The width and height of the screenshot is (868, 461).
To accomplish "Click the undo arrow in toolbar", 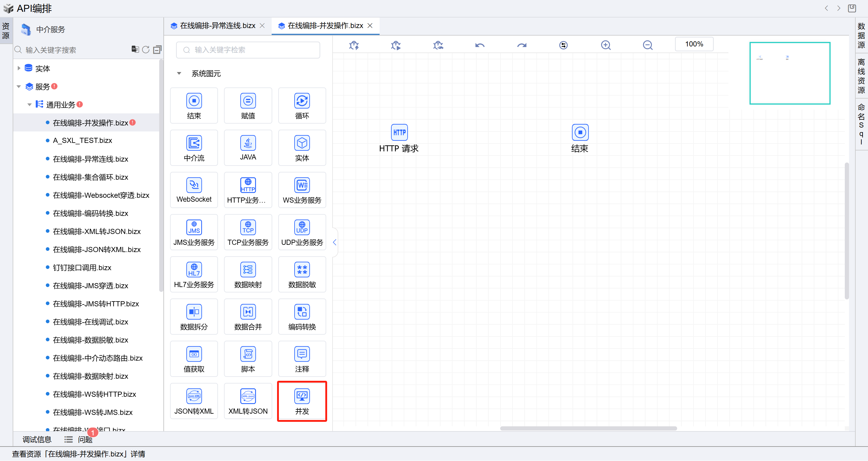I will tap(479, 45).
